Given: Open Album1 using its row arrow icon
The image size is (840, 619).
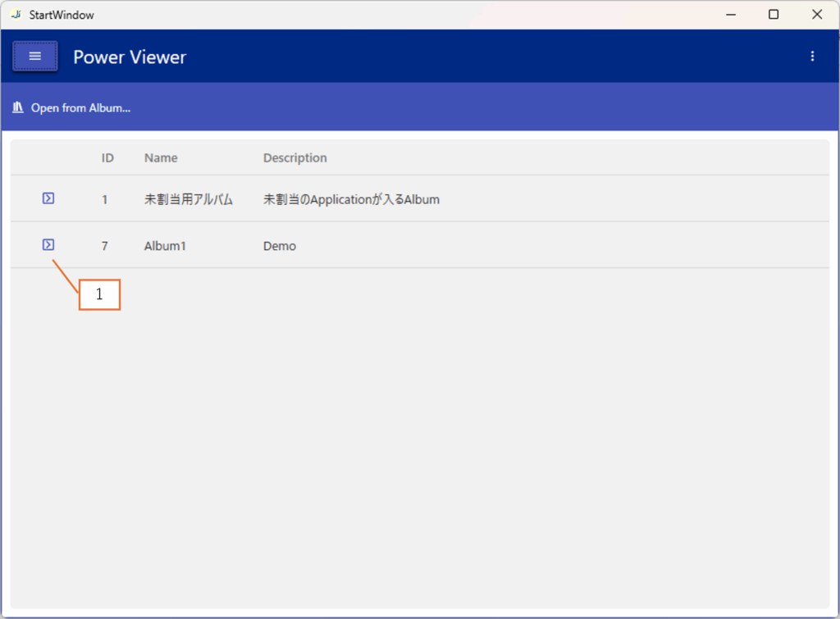Looking at the screenshot, I should 48,245.
